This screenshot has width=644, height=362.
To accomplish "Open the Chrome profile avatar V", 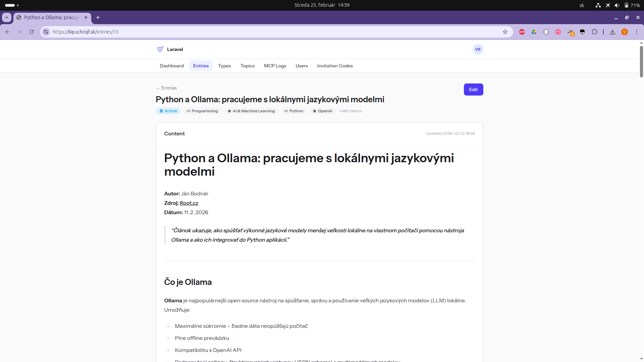I will [625, 32].
